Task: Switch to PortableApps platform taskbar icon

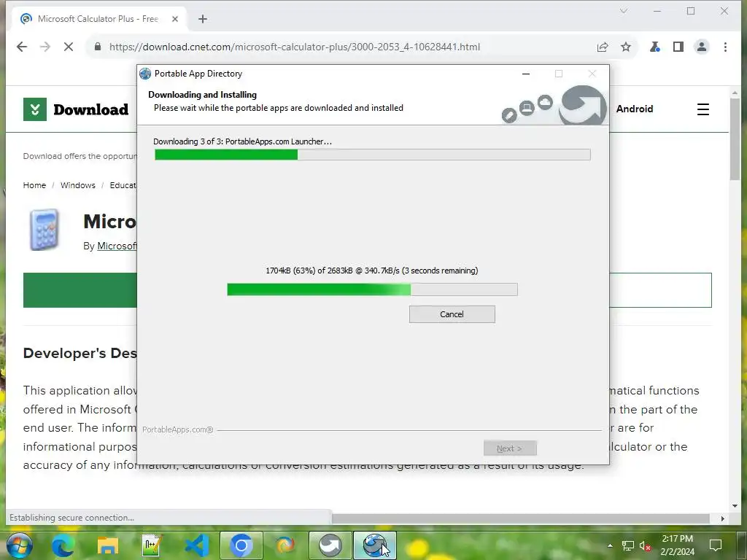Action: tap(330, 545)
